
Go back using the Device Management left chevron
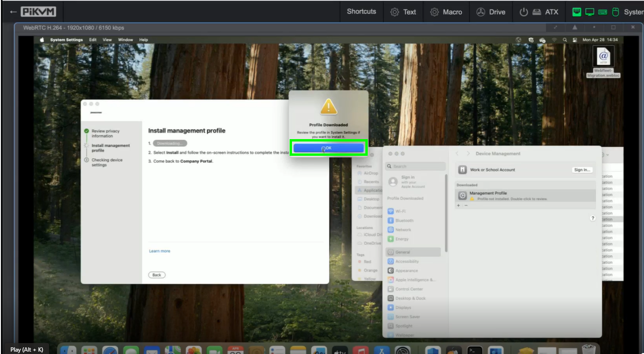[457, 153]
